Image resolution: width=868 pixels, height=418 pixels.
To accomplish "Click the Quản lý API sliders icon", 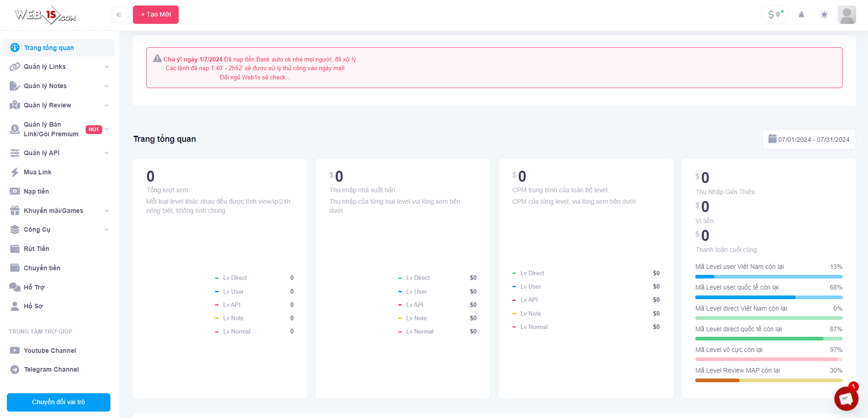I will pos(15,153).
